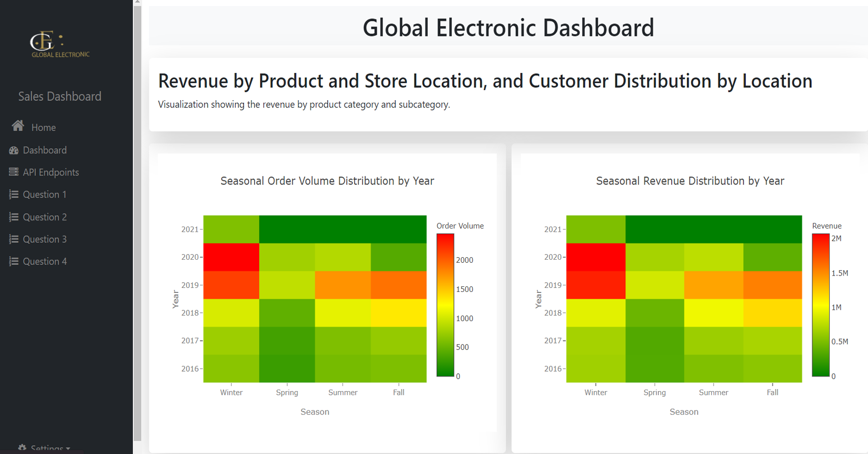Click the Question 1 list icon
This screenshot has width=868, height=454.
[x=14, y=195]
